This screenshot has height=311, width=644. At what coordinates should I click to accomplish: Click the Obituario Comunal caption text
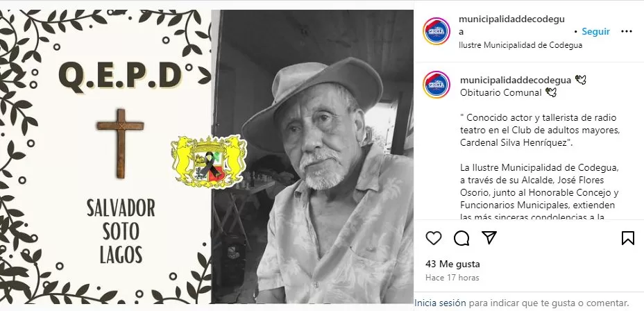(500, 93)
